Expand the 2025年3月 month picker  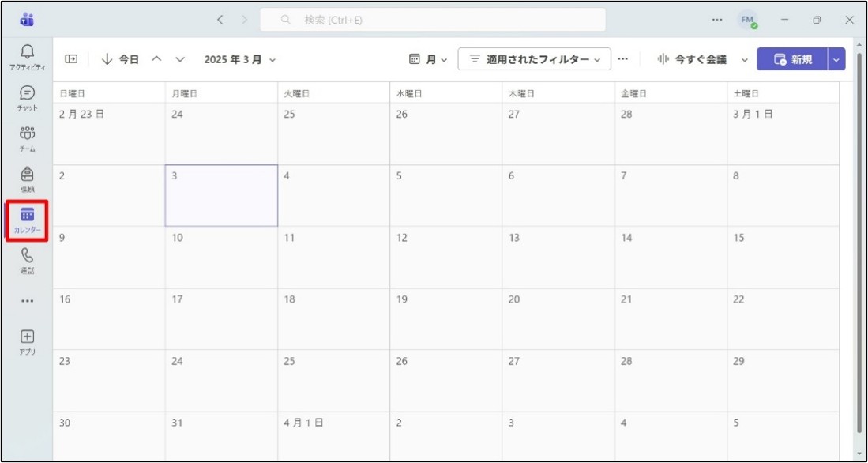point(240,59)
